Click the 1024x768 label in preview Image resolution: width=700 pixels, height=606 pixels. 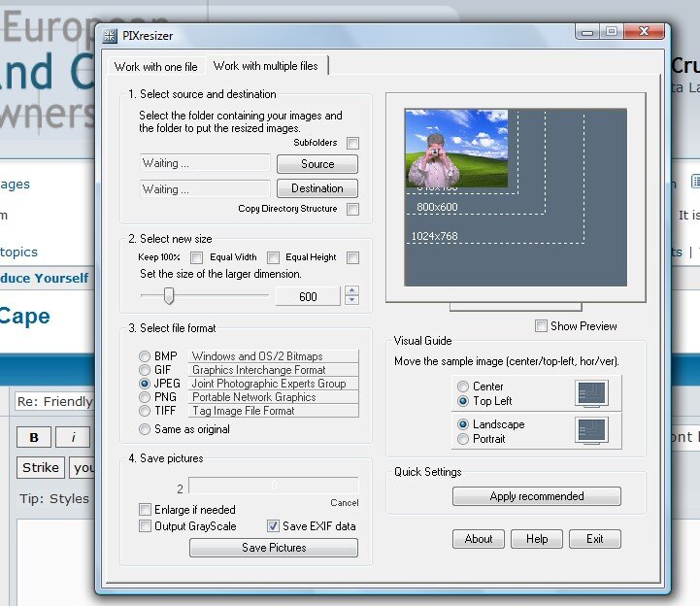tap(434, 236)
